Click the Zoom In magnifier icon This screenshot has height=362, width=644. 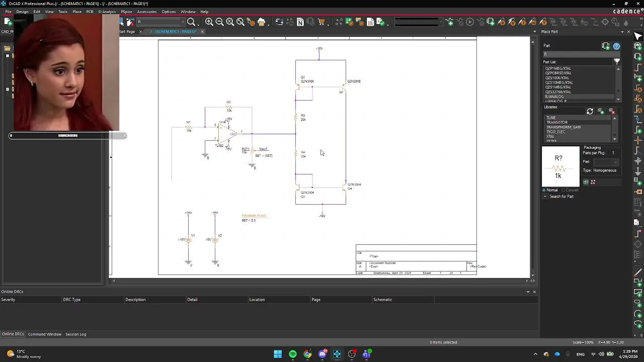tap(209, 22)
